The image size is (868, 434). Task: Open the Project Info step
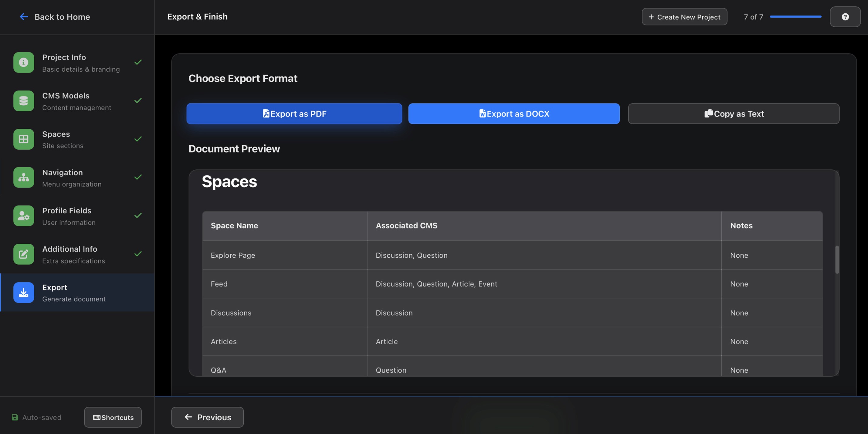tap(77, 62)
